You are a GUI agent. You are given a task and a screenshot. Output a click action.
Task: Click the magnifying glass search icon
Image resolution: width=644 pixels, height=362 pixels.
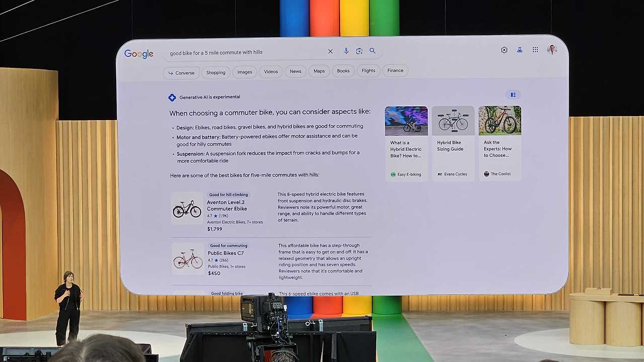click(372, 51)
